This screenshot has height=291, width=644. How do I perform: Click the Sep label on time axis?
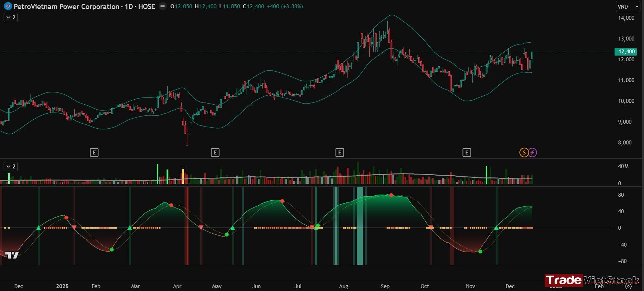tap(385, 286)
